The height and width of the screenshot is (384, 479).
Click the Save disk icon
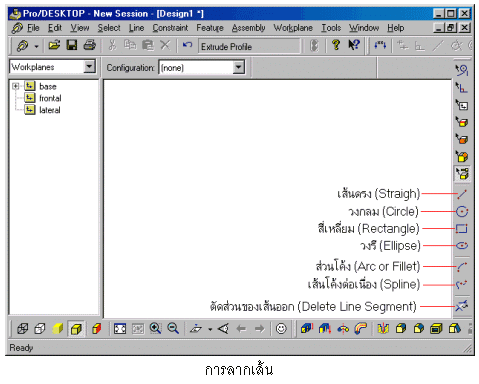[x=72, y=45]
